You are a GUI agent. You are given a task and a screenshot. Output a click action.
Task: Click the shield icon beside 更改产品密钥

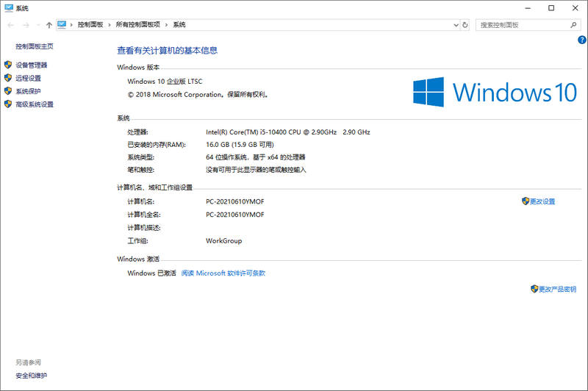tap(534, 289)
